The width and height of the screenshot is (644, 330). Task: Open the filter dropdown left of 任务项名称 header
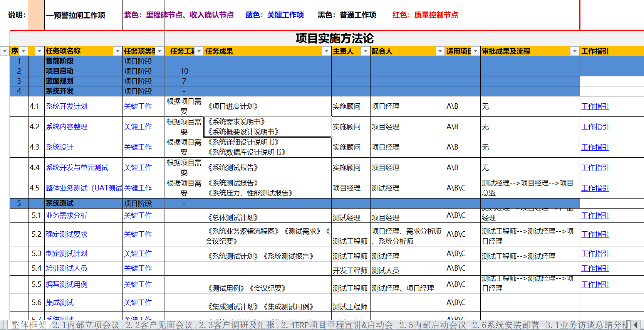[39, 51]
